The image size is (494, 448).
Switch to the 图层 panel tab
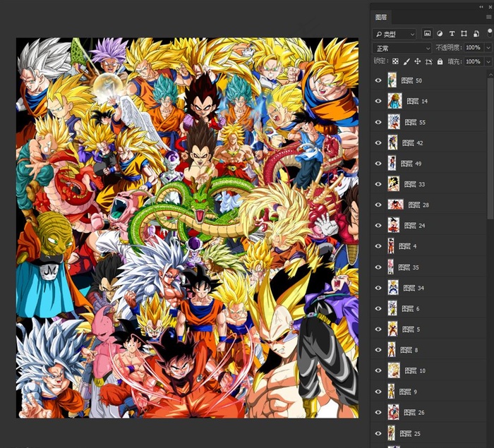(x=381, y=17)
